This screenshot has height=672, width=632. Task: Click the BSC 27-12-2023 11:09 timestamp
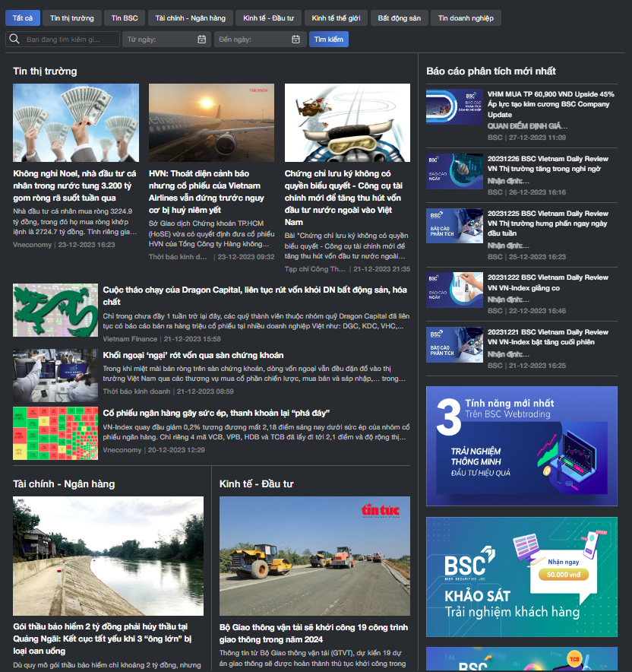[x=526, y=138]
